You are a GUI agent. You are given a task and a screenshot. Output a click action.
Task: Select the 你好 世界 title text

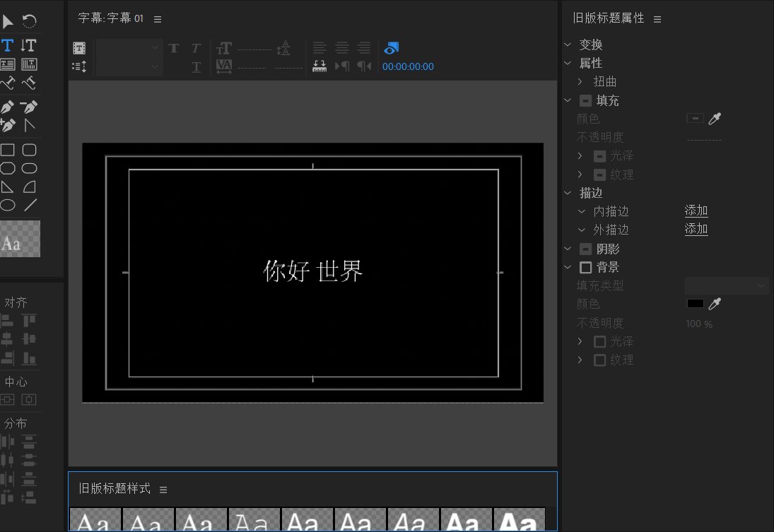pos(313,271)
